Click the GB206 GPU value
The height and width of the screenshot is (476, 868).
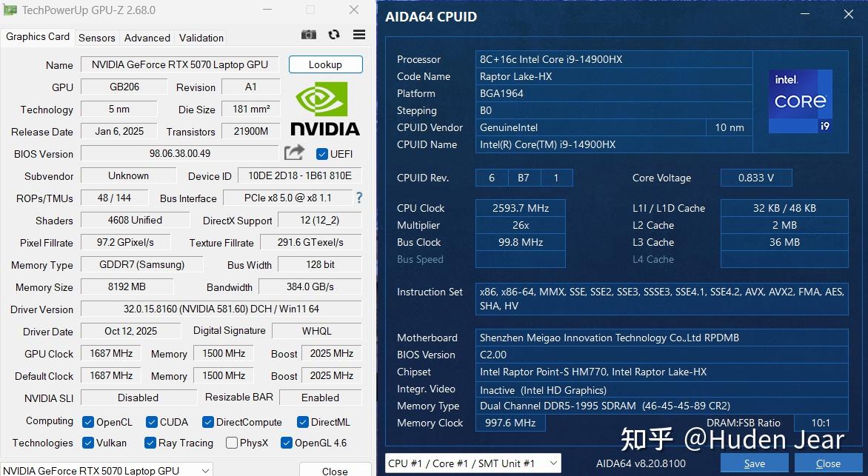124,87
